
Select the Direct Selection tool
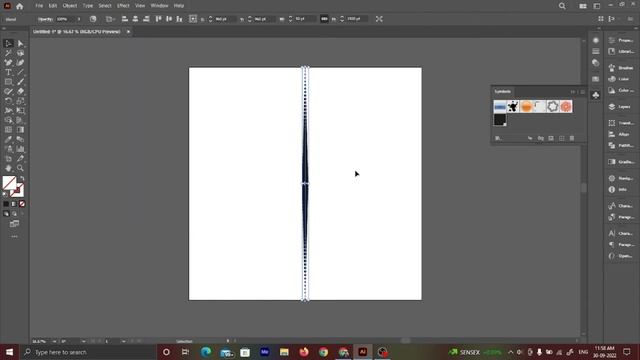20,43
